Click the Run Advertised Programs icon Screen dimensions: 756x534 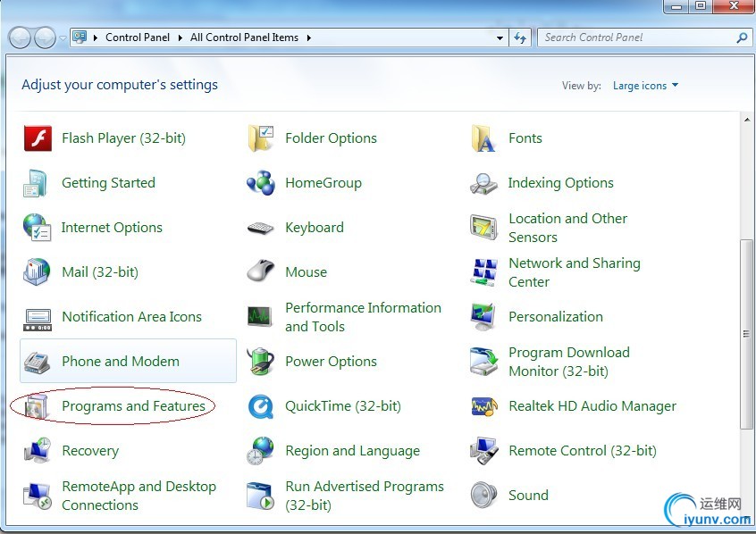click(x=261, y=496)
